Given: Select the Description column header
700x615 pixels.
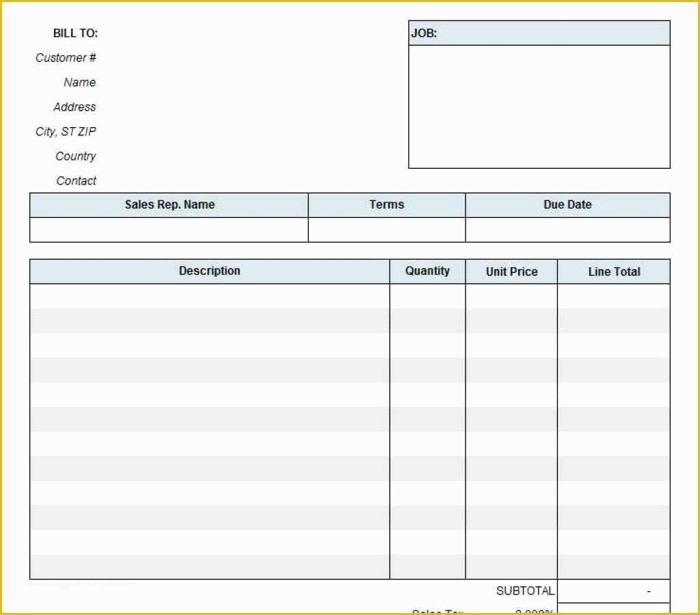Looking at the screenshot, I should click(210, 271).
